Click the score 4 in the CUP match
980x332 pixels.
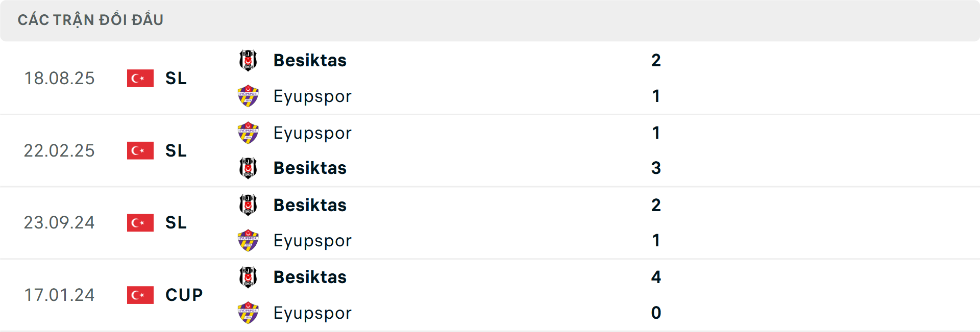[x=656, y=277]
